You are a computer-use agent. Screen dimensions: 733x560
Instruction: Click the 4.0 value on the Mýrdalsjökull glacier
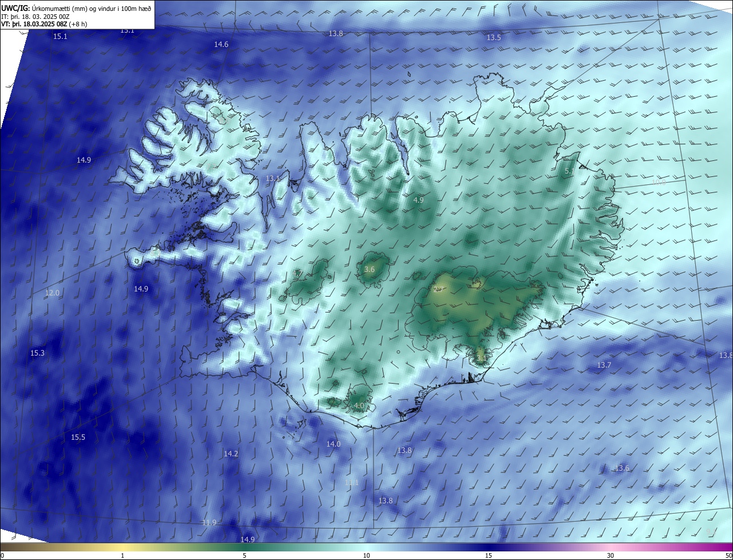[x=359, y=406]
